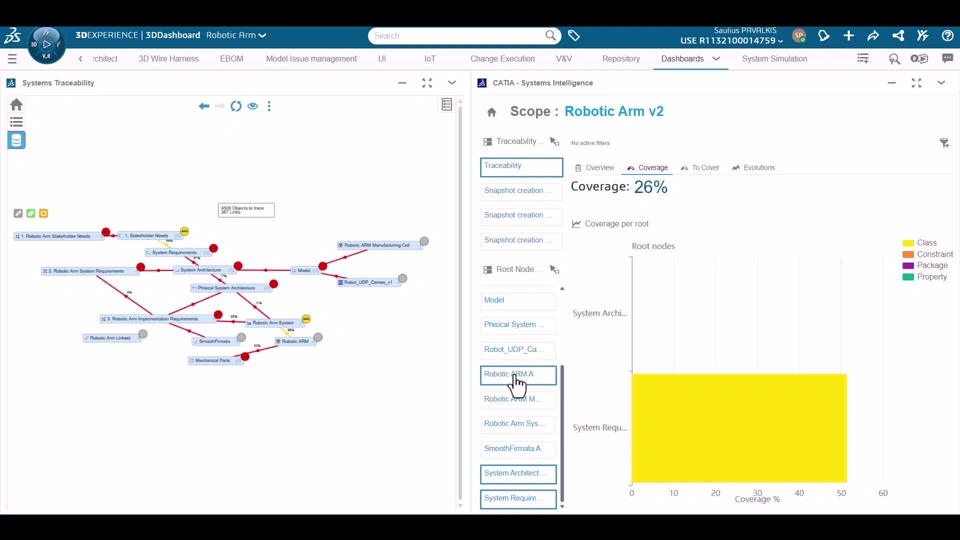Toggle the eye visibility icon

pyautogui.click(x=253, y=106)
